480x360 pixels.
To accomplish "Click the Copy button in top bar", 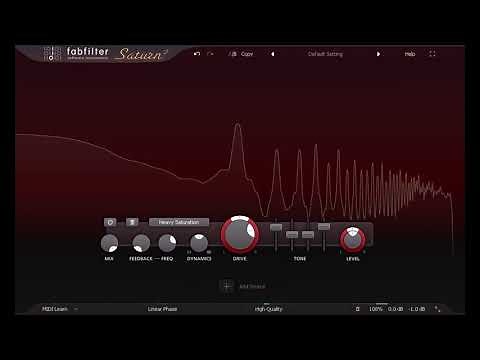I will [x=247, y=54].
